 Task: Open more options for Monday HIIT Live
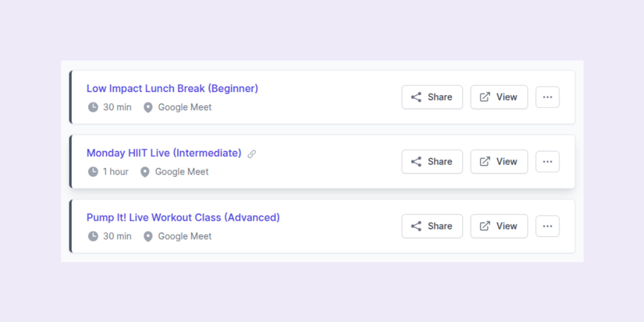[x=547, y=161]
